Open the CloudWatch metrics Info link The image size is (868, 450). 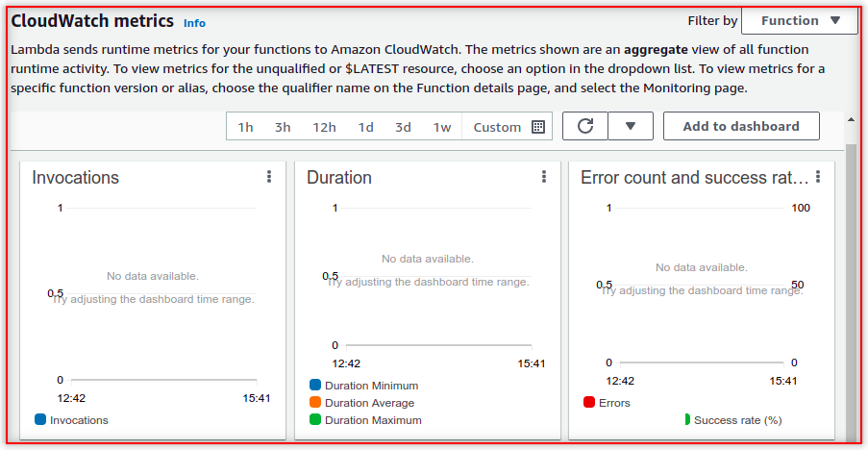coord(194,22)
